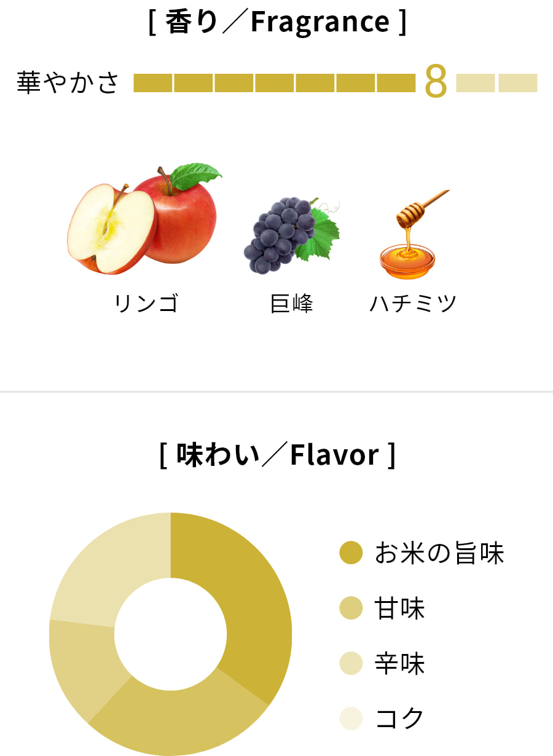
Task: Click the 辛味 legend dot
Action: tap(351, 663)
